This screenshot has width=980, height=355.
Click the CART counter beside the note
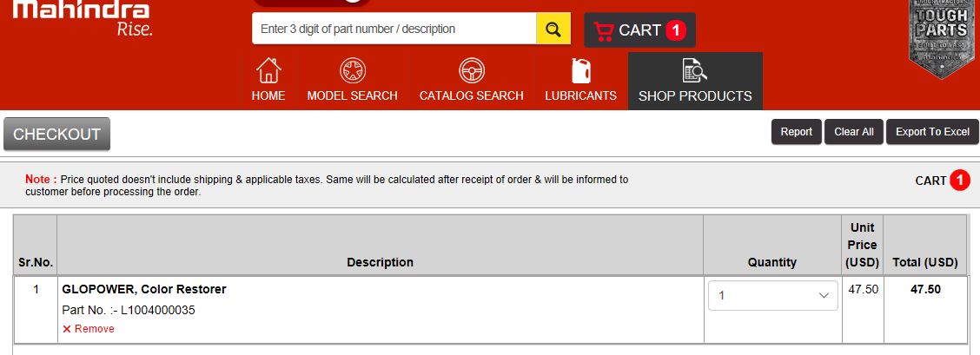(943, 181)
